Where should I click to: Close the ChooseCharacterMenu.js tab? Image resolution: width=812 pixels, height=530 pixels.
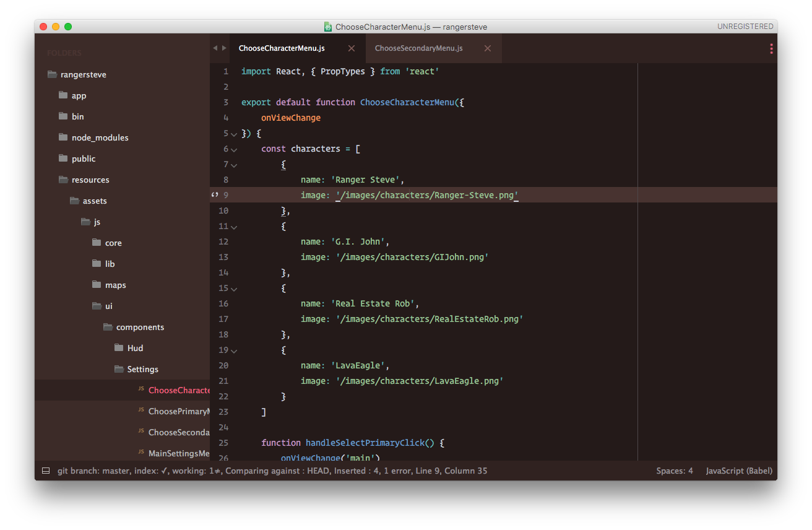coord(352,48)
